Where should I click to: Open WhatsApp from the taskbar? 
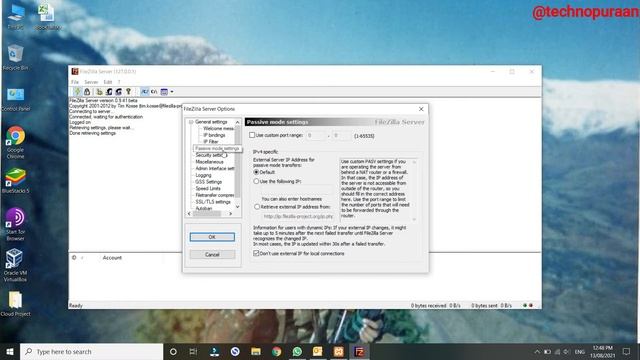297,351
